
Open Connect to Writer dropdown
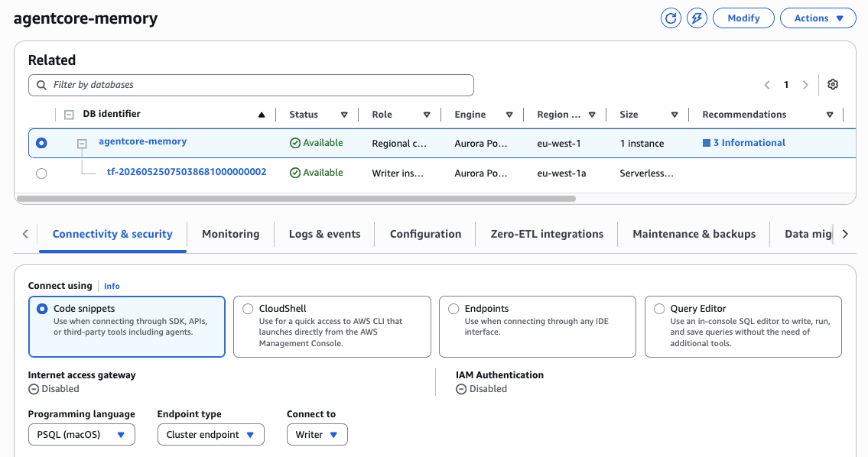tap(317, 434)
